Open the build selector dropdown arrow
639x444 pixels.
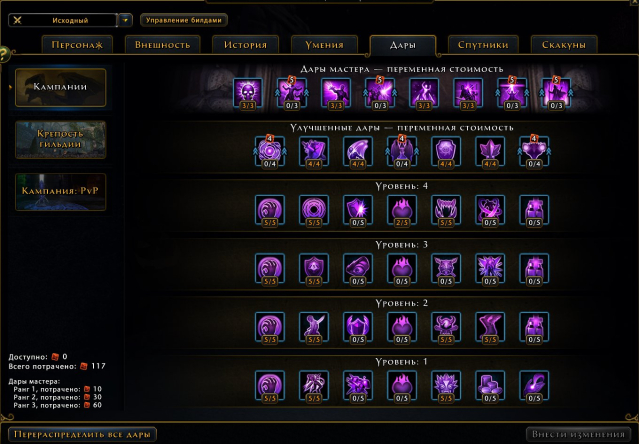(x=126, y=20)
